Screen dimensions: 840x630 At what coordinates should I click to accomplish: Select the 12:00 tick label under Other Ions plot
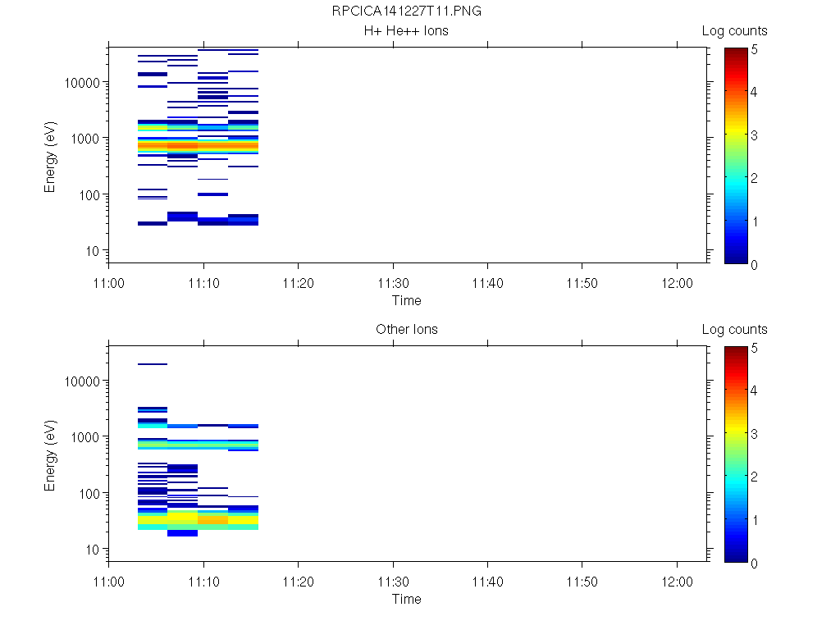pos(677,582)
